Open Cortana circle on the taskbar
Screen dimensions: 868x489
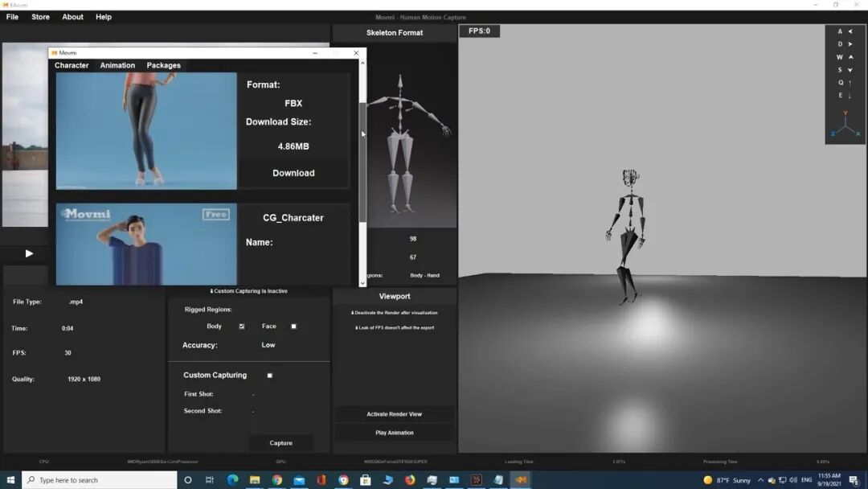pos(187,479)
